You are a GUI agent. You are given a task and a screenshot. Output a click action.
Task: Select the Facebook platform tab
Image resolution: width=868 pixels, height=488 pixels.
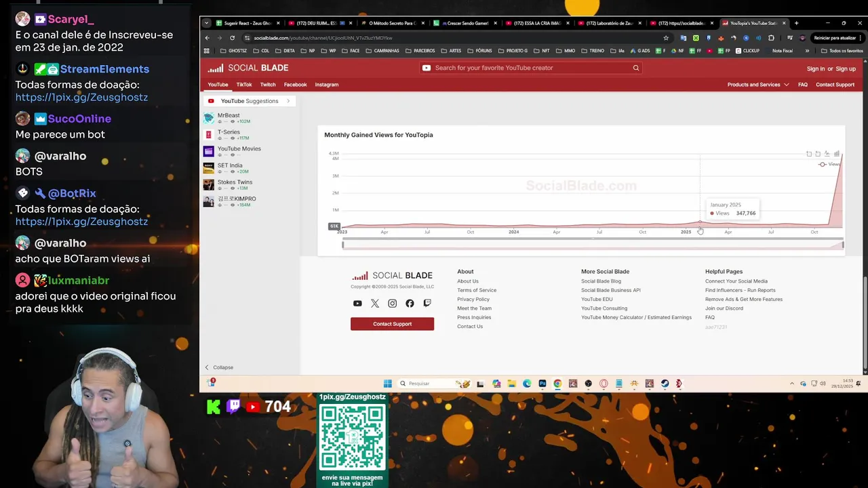[295, 85]
